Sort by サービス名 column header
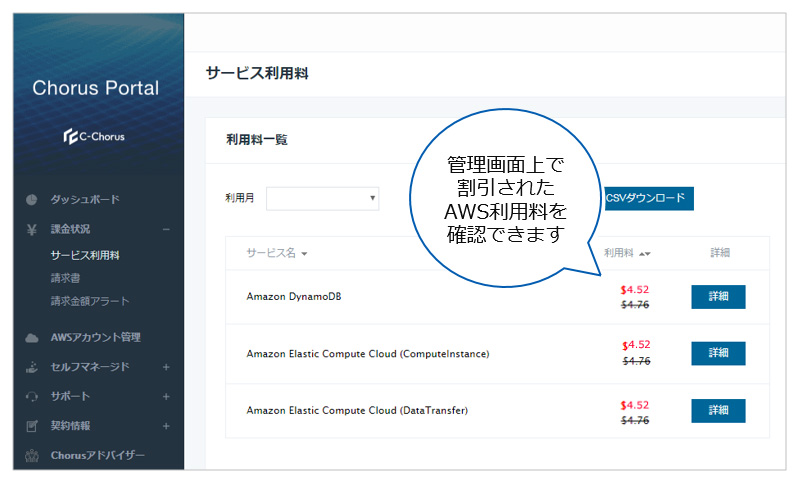797x478 pixels. click(277, 253)
